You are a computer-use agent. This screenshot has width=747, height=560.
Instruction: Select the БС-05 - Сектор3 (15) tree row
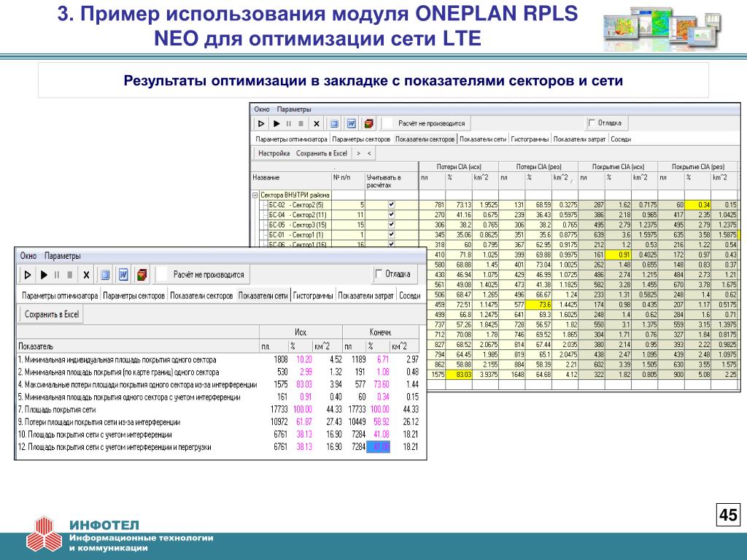(298, 225)
